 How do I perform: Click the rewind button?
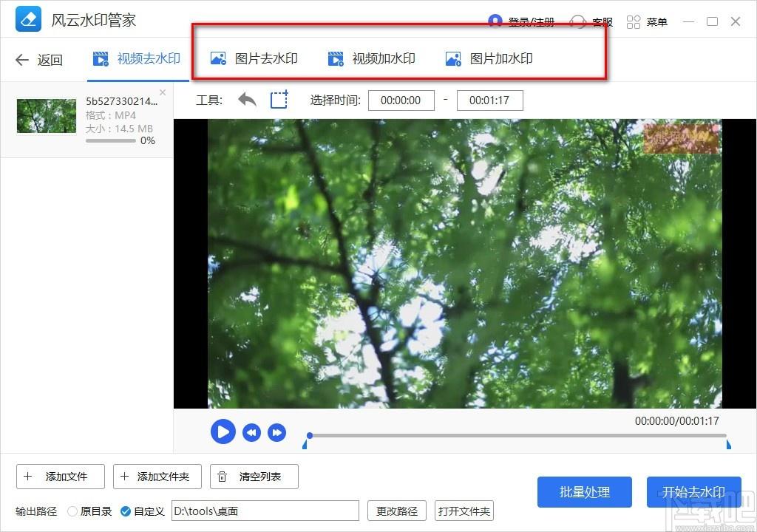251,432
